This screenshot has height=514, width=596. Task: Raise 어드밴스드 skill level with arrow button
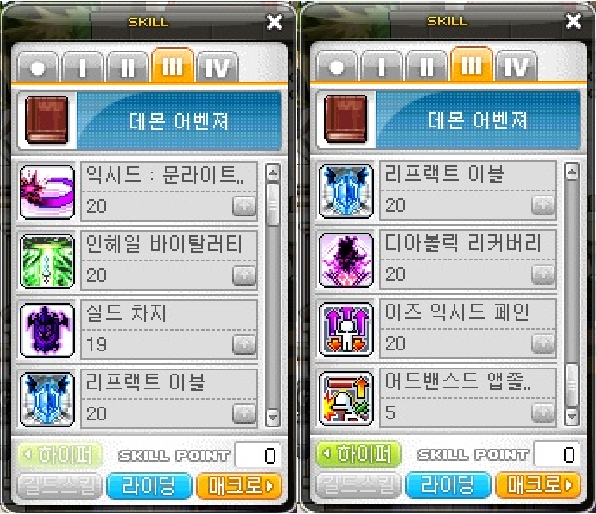point(543,413)
